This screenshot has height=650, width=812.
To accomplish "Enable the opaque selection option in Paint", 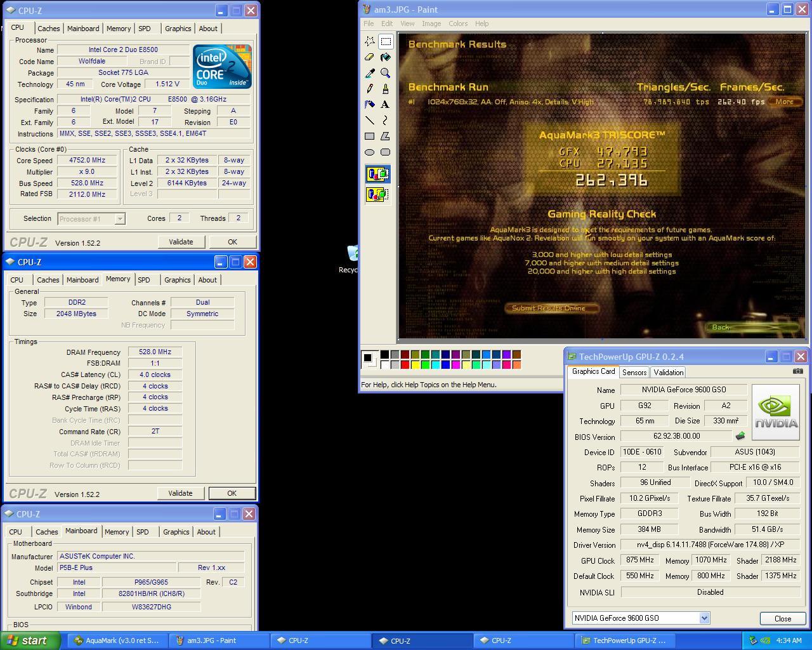I will point(377,174).
